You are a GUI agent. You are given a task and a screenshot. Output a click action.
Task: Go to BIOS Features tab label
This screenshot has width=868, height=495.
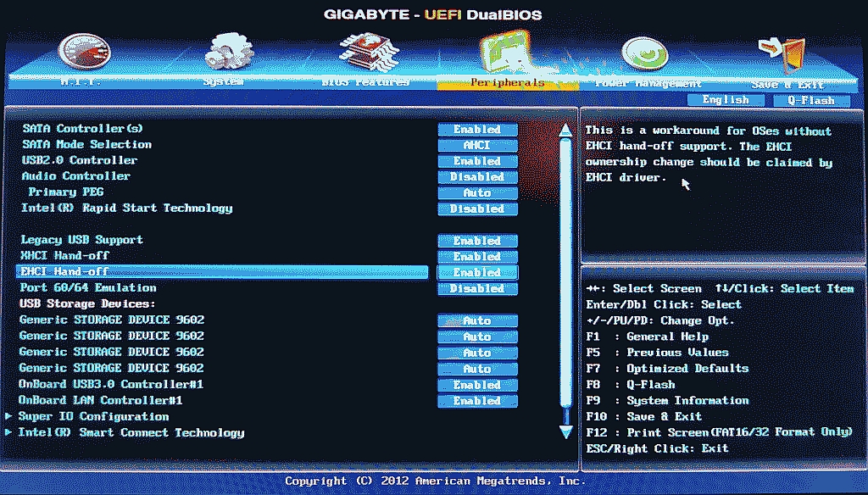[x=365, y=82]
